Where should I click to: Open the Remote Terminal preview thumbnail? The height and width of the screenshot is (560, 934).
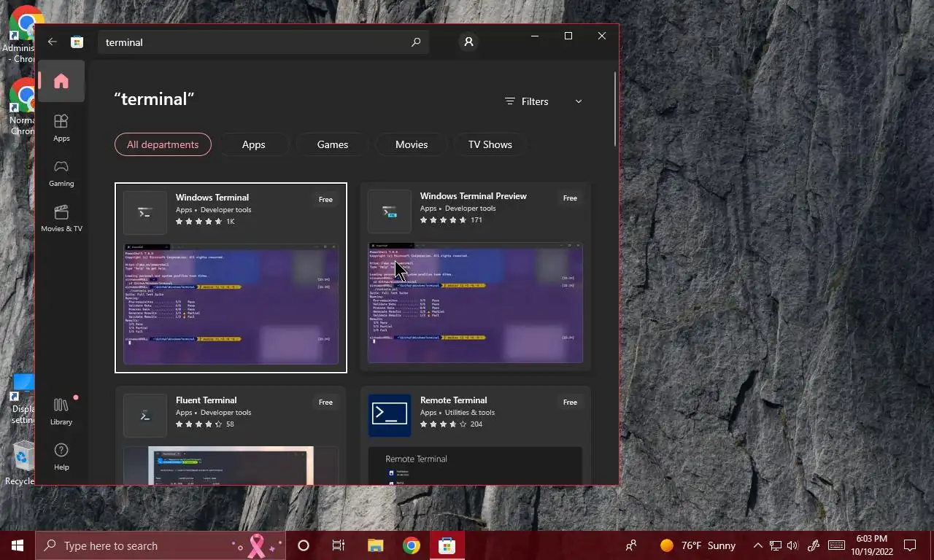pyautogui.click(x=475, y=465)
